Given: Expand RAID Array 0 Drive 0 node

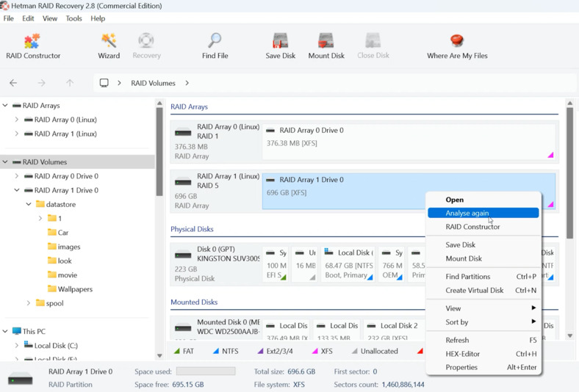Looking at the screenshot, I should point(17,176).
